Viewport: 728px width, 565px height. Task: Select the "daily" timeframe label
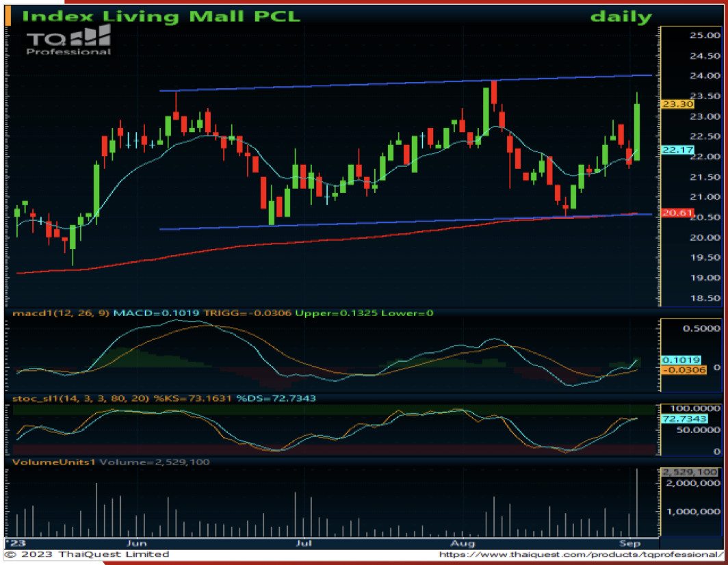pyautogui.click(x=621, y=17)
